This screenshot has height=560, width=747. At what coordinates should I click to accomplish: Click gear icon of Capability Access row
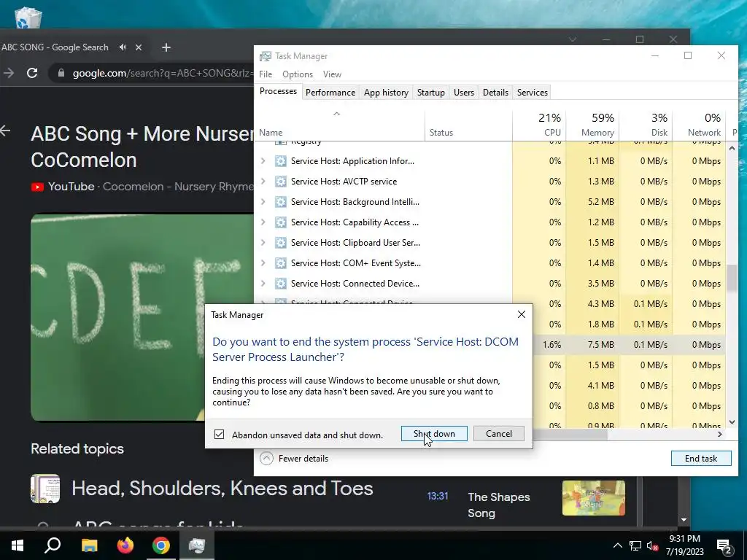pyautogui.click(x=281, y=222)
